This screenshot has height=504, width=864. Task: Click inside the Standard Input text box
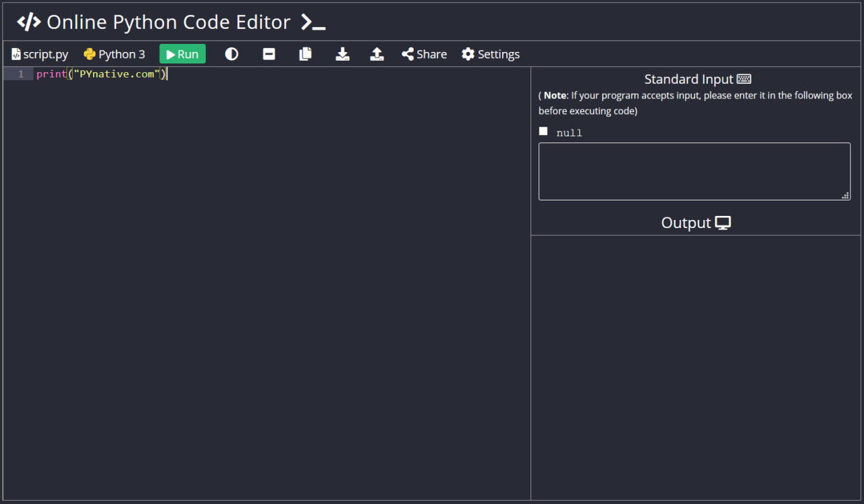click(x=694, y=170)
